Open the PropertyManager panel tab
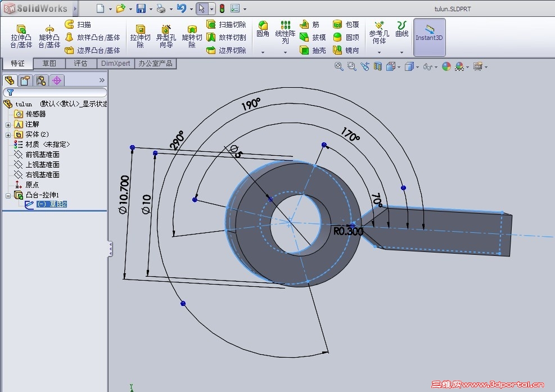The image size is (555, 392). pyautogui.click(x=25, y=80)
